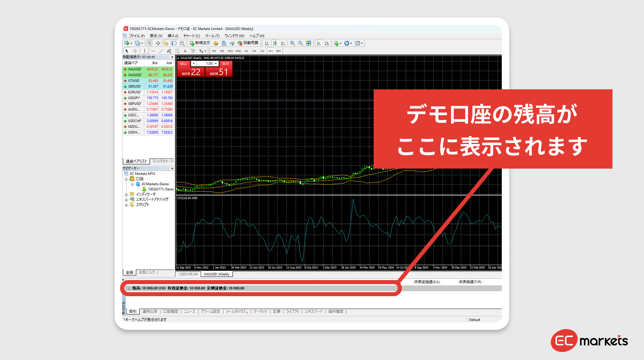Open the Strategy Tester magnifier icon
Screen dimensions: 644x360
(x=182, y=43)
